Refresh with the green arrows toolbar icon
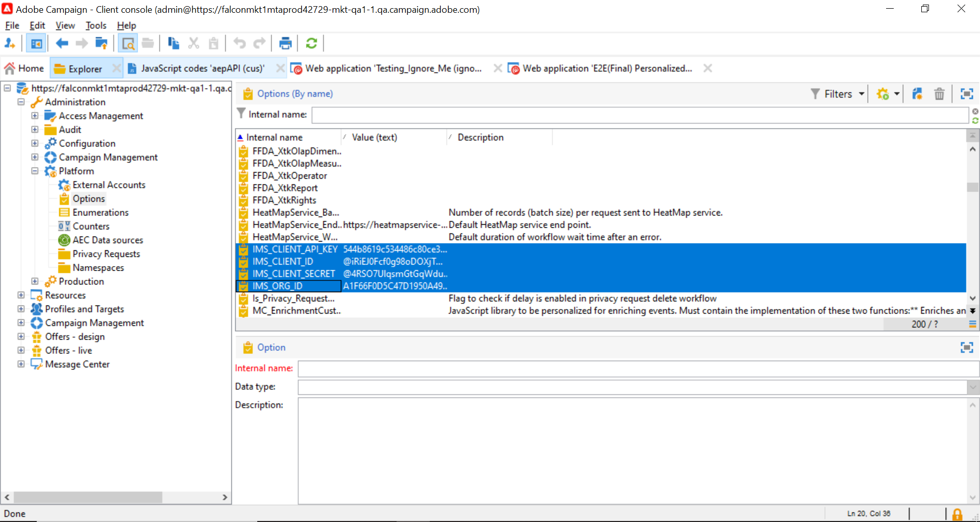The height and width of the screenshot is (522, 980). pyautogui.click(x=311, y=43)
